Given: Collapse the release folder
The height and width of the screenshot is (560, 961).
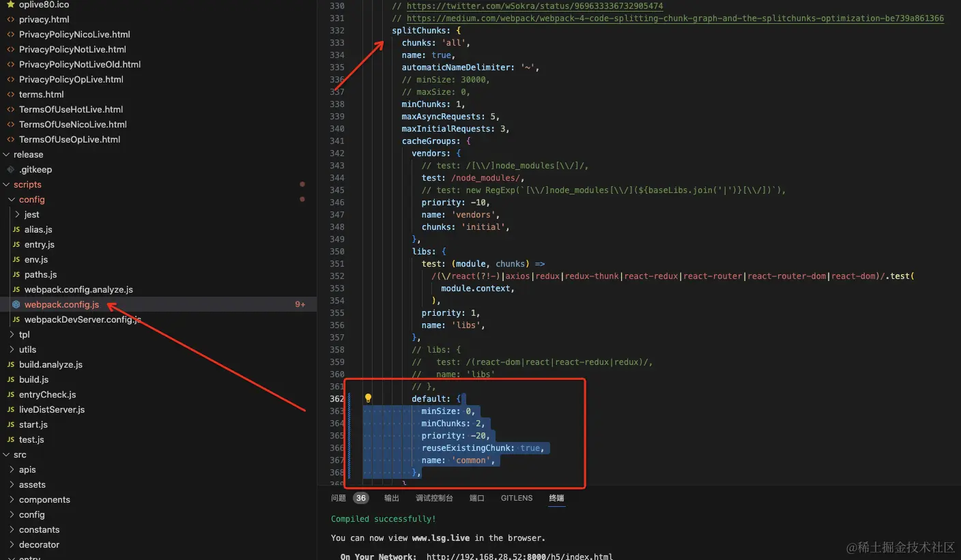Looking at the screenshot, I should 6,154.
